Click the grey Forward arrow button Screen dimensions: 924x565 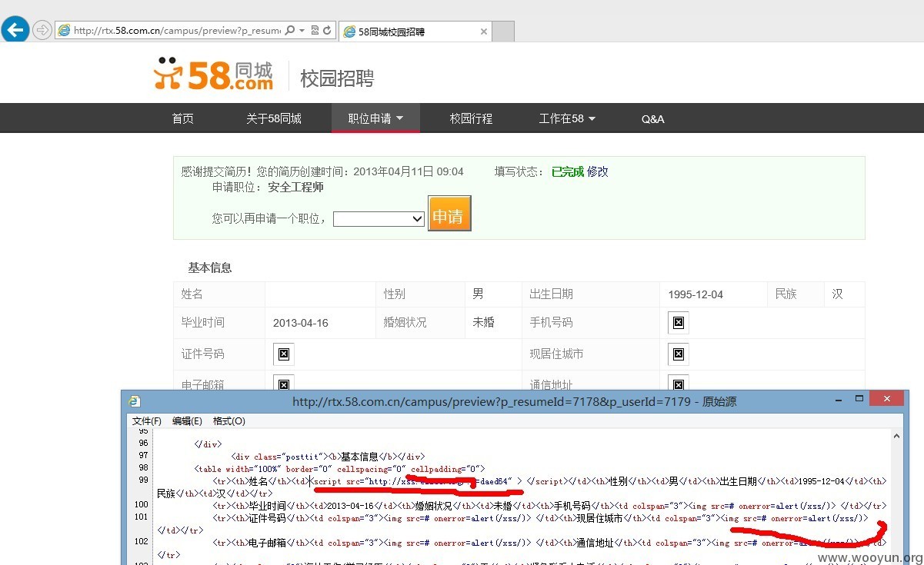click(x=42, y=31)
